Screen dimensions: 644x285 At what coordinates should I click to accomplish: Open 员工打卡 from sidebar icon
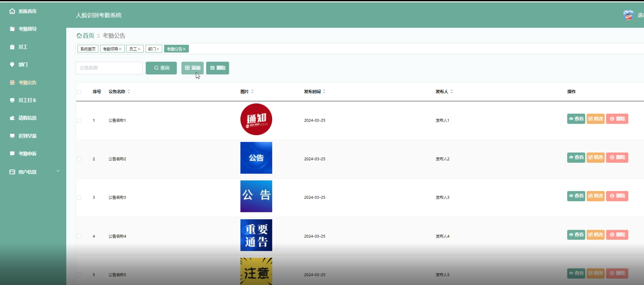point(12,100)
